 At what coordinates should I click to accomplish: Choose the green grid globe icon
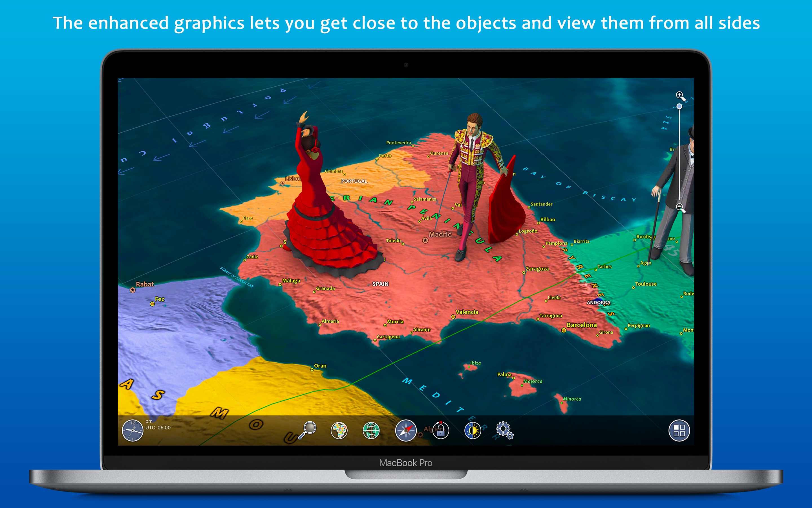[x=371, y=430]
